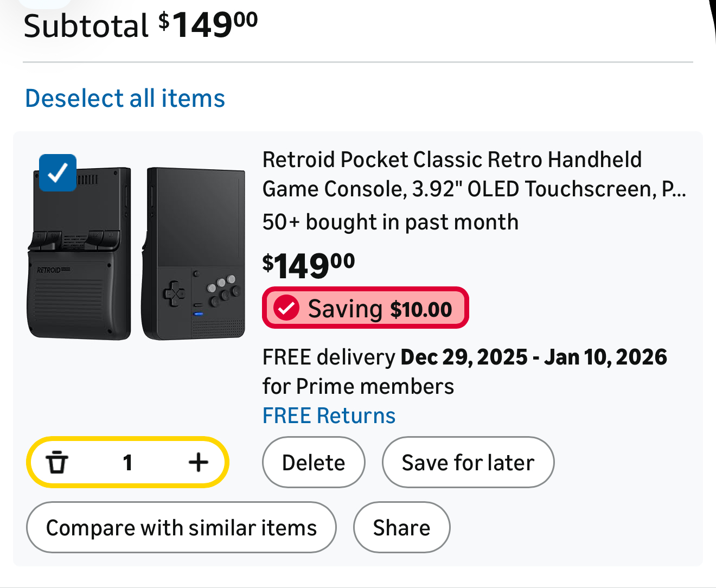Image resolution: width=716 pixels, height=588 pixels.
Task: Open the FREE Returns link
Action: [x=329, y=416]
